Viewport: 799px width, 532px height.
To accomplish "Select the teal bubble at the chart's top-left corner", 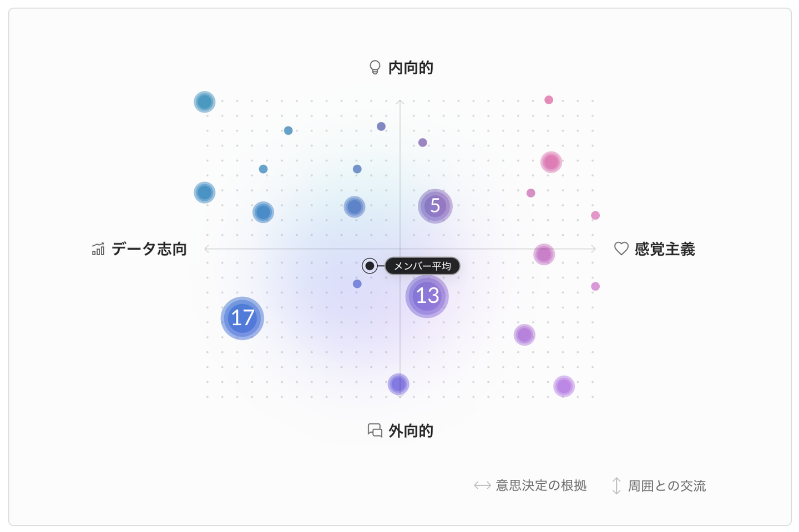I will tap(205, 102).
